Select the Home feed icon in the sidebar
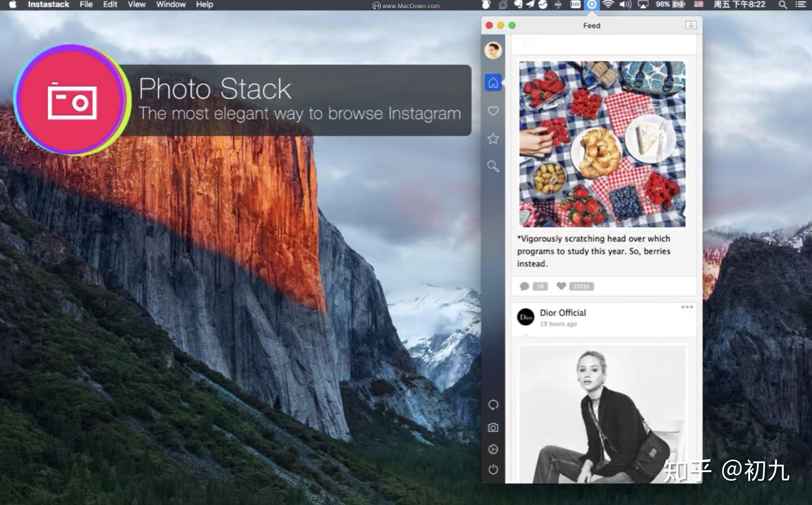This screenshot has height=505, width=812. point(493,82)
